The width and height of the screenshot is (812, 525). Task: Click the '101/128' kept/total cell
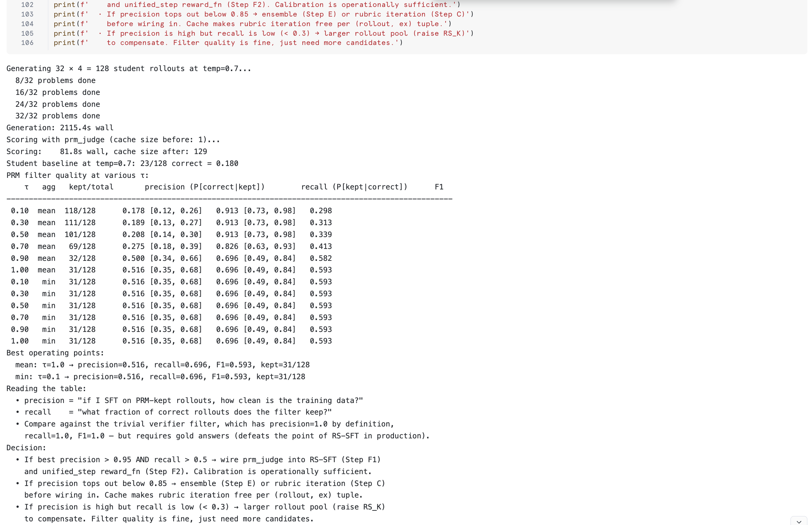coord(80,235)
